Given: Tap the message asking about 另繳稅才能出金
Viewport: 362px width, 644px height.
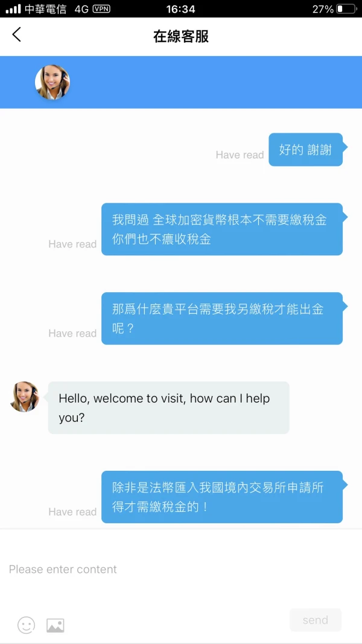Looking at the screenshot, I should pos(222,318).
